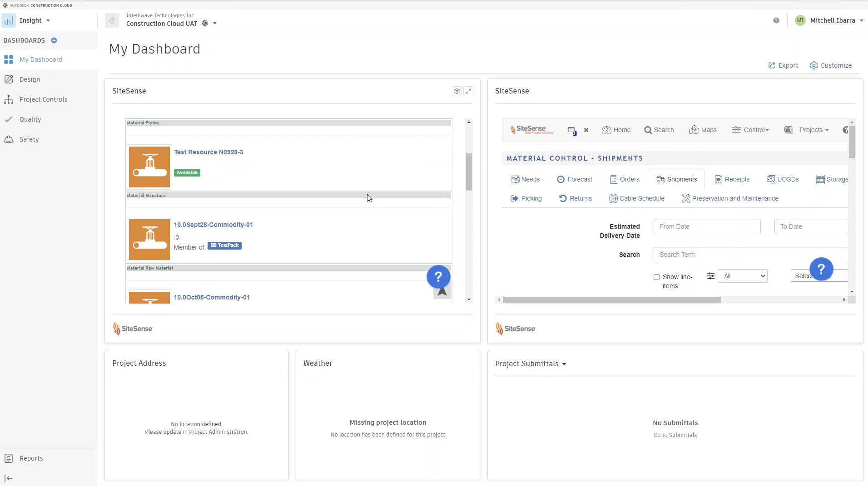
Task: Click the user avatar MI
Action: pyautogui.click(x=800, y=20)
